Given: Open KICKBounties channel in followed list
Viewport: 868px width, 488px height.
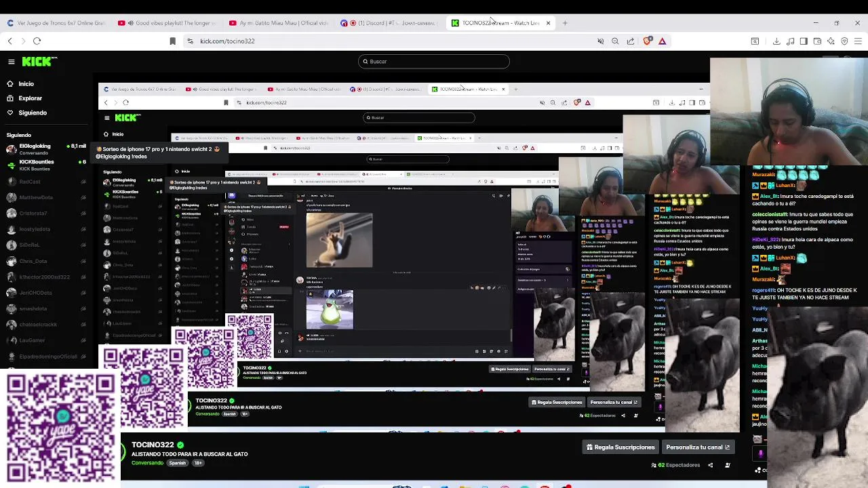Looking at the screenshot, I should tap(45, 165).
